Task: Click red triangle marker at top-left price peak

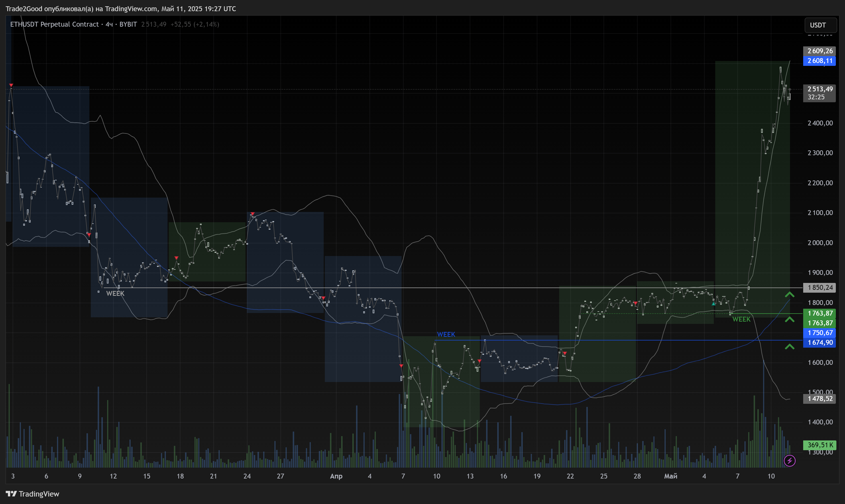Action: pos(11,85)
